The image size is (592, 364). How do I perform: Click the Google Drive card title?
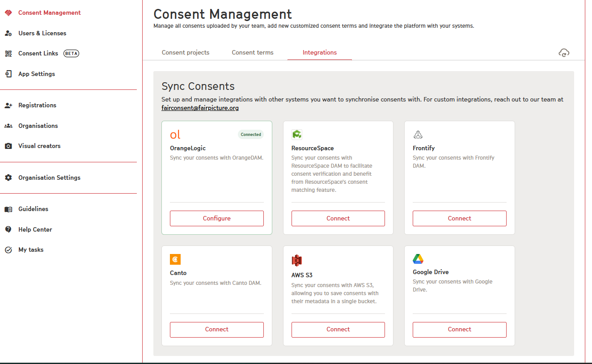(431, 272)
